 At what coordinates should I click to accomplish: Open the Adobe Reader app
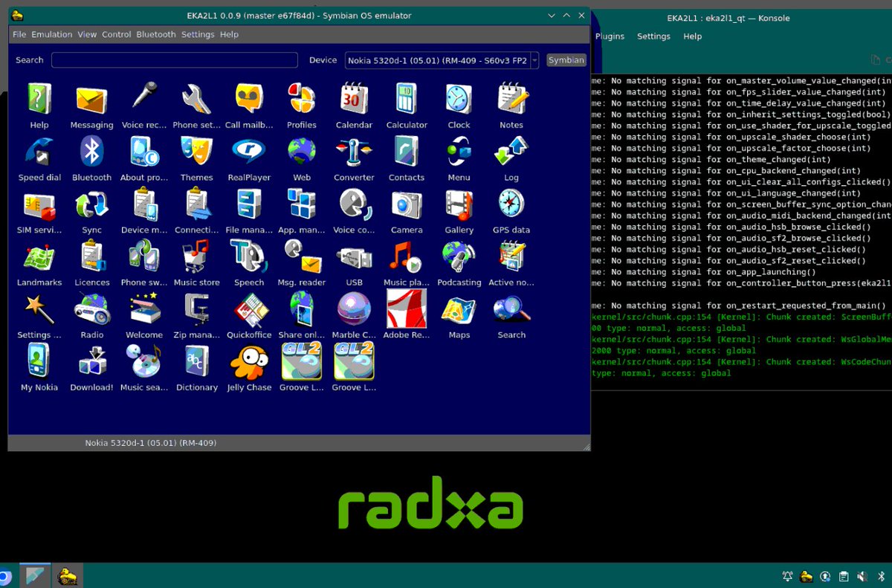coord(407,308)
